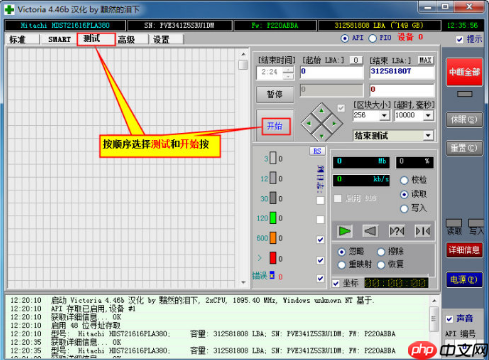
Task: Click the red 详细信息 button
Action: point(464,250)
